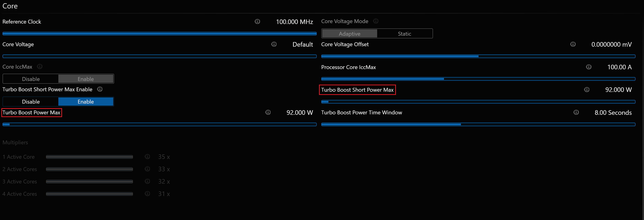Click the Multipliers section label
The height and width of the screenshot is (220, 644).
15,142
